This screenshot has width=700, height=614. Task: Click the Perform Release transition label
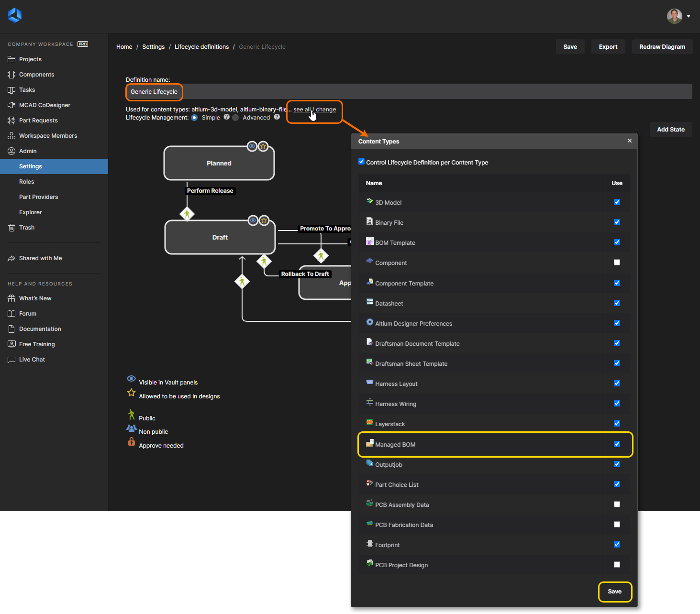[210, 191]
